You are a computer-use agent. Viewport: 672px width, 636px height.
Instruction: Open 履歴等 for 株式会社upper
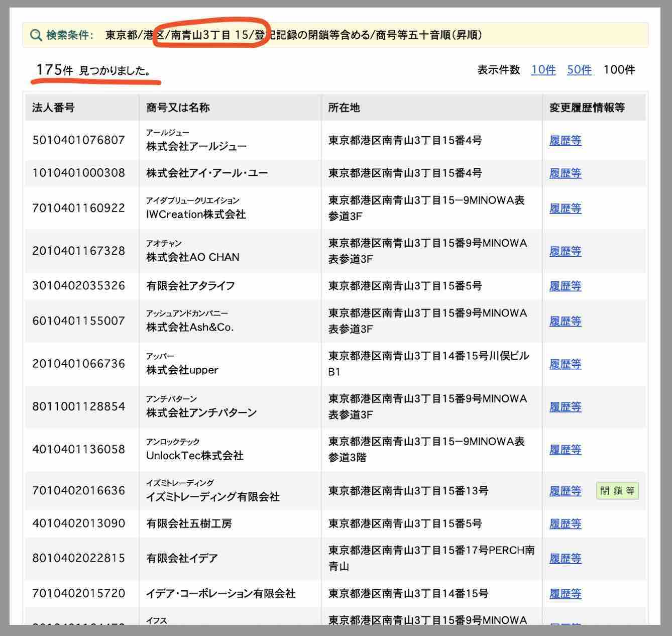point(565,364)
